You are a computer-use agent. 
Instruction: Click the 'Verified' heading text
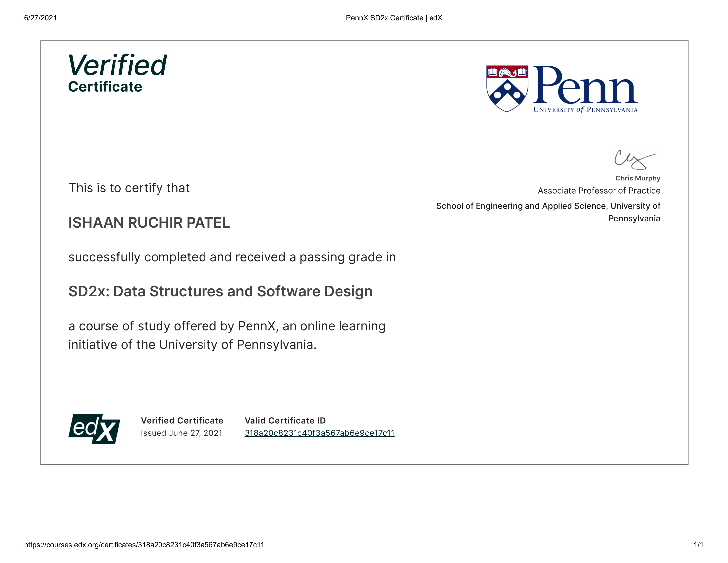(x=117, y=65)
